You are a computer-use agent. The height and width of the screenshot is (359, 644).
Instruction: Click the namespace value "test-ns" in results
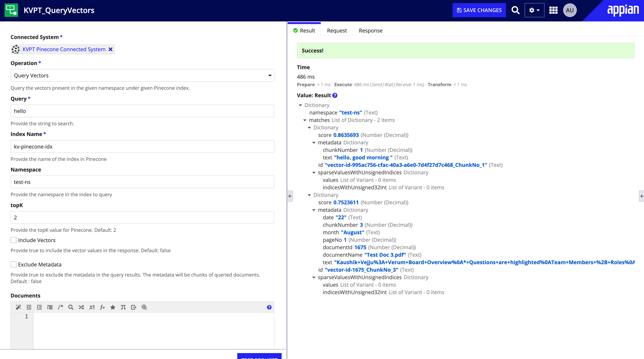click(351, 113)
